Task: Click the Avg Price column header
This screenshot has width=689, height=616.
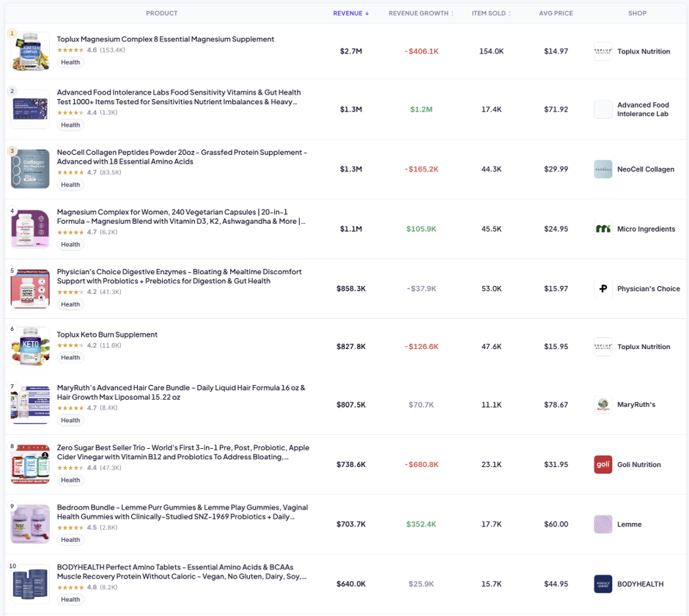Action: tap(556, 13)
